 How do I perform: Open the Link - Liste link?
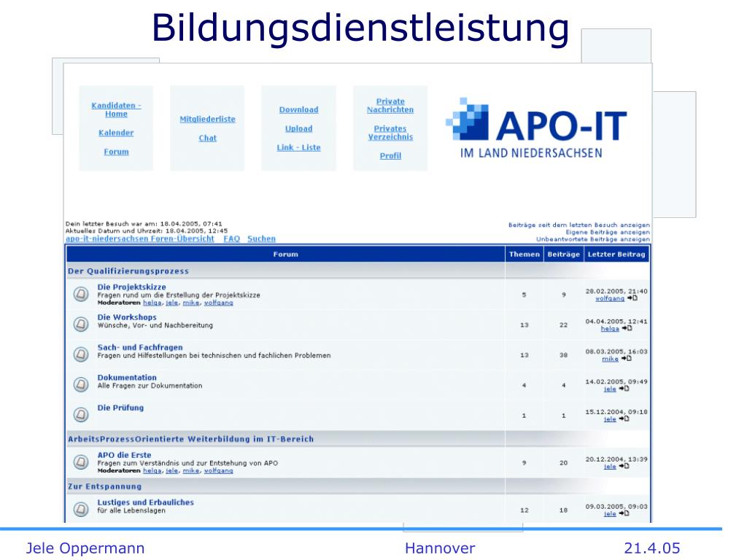(298, 147)
